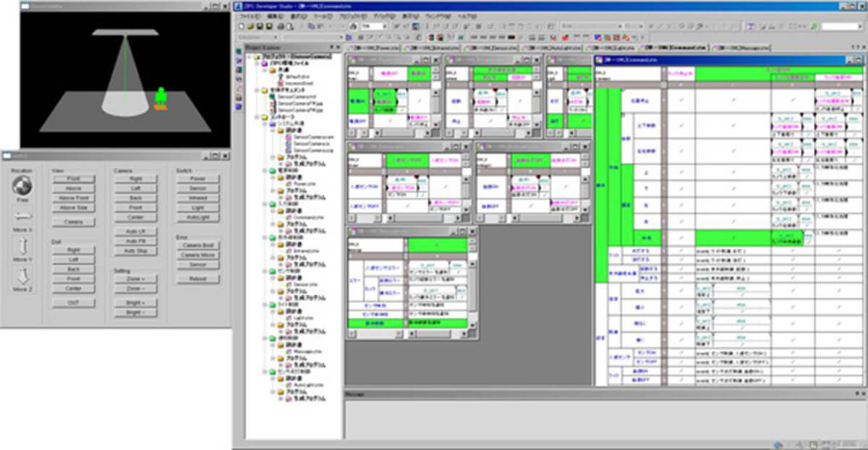Toggle the Power switch button
Screen dimensions: 868x450
tap(197, 178)
